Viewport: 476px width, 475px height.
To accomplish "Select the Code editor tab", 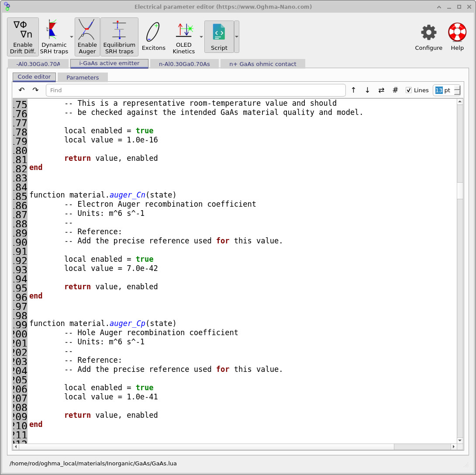I will tap(34, 77).
